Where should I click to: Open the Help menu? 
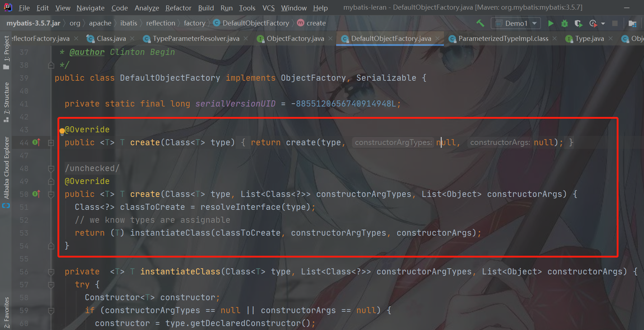point(320,8)
